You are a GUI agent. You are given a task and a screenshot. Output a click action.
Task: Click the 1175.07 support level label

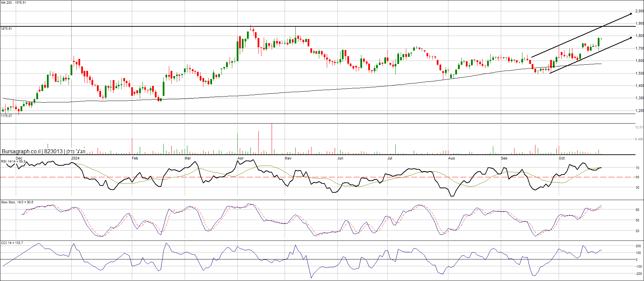(7, 116)
